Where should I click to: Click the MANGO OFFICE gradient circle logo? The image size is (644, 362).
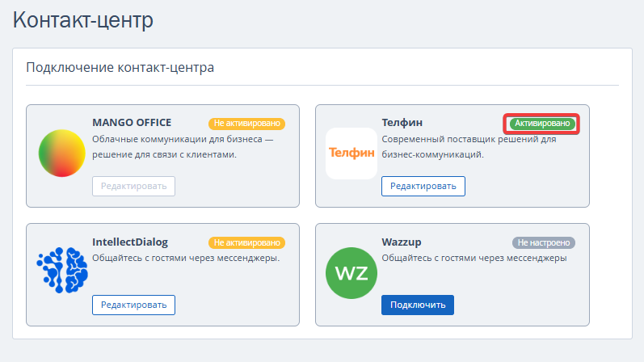62,153
